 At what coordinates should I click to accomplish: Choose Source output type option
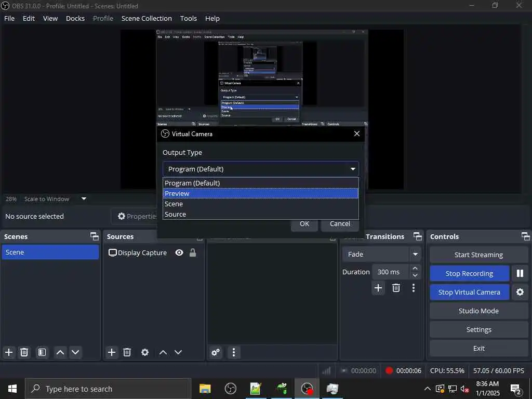(x=261, y=214)
